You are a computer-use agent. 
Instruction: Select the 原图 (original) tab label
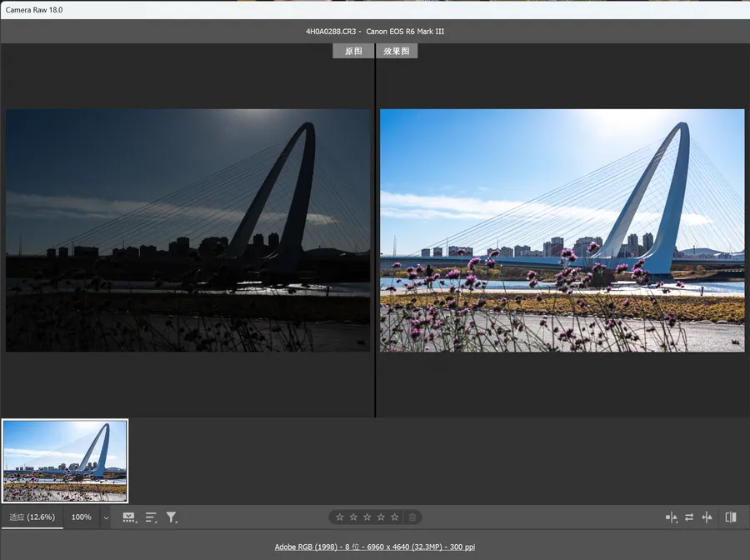coord(353,51)
